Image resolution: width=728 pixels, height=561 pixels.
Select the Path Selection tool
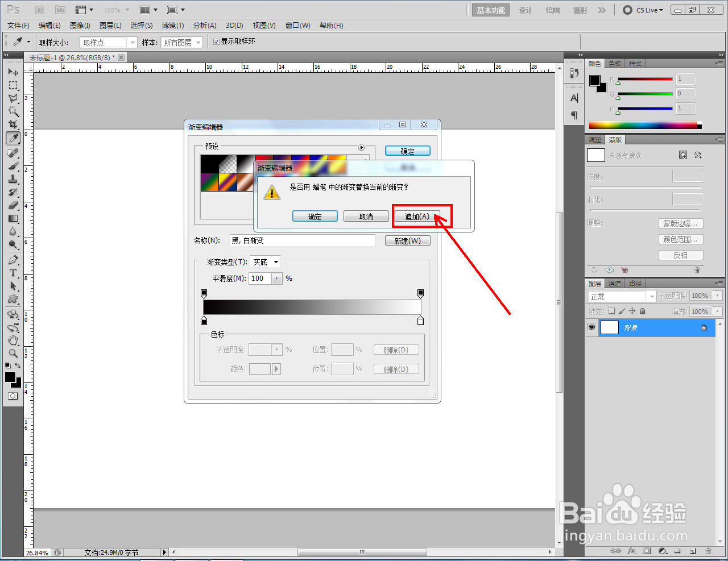tap(13, 286)
